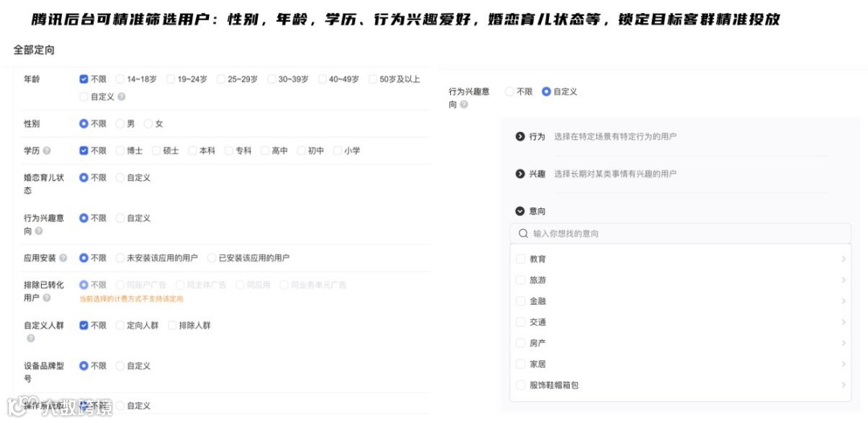Click help icon next to 年龄 自定义 option
Screen dimensions: 868x423
tap(121, 97)
